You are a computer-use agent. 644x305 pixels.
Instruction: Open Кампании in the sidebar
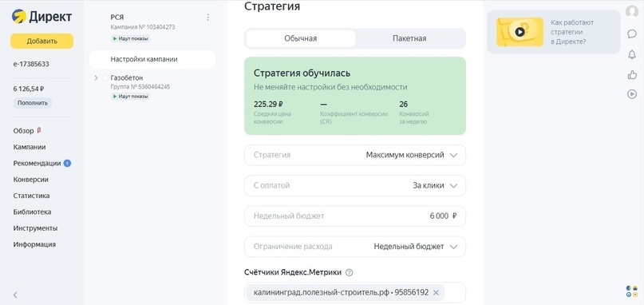click(30, 147)
